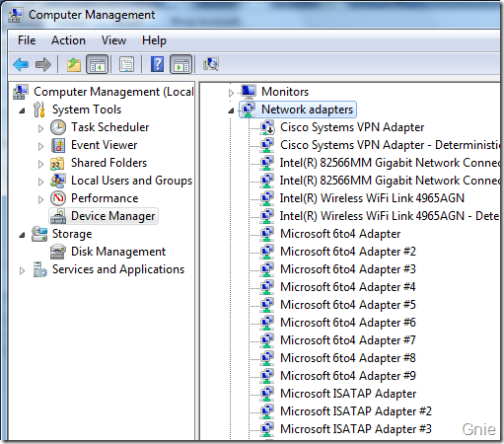The height and width of the screenshot is (444, 504).
Task: Select Task Scheduler label in tree
Action: click(x=110, y=127)
